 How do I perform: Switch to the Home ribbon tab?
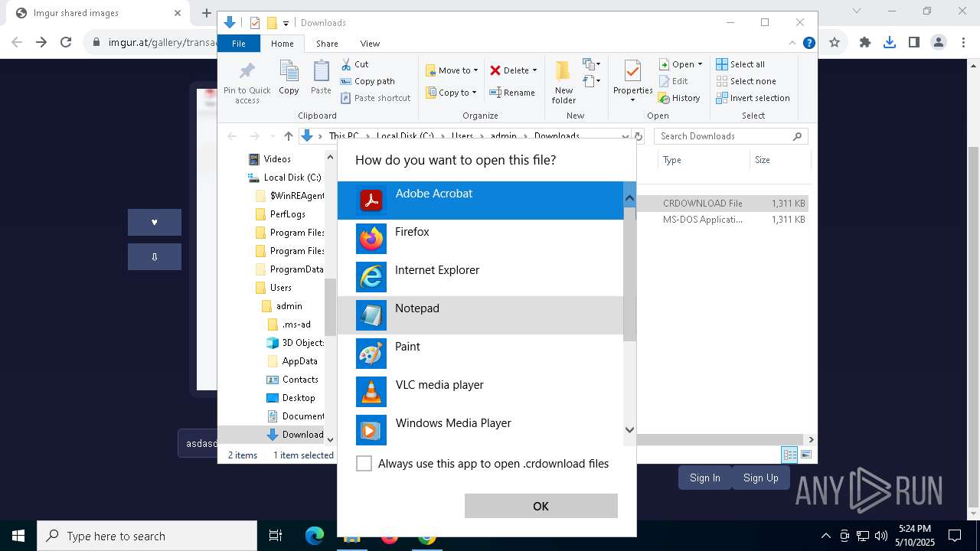click(282, 44)
